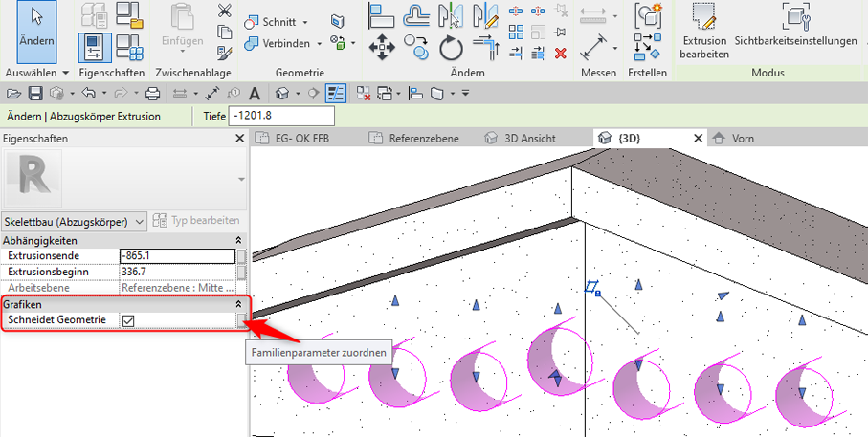Select the Ändern (Modify) arrow tool

[x=36, y=30]
